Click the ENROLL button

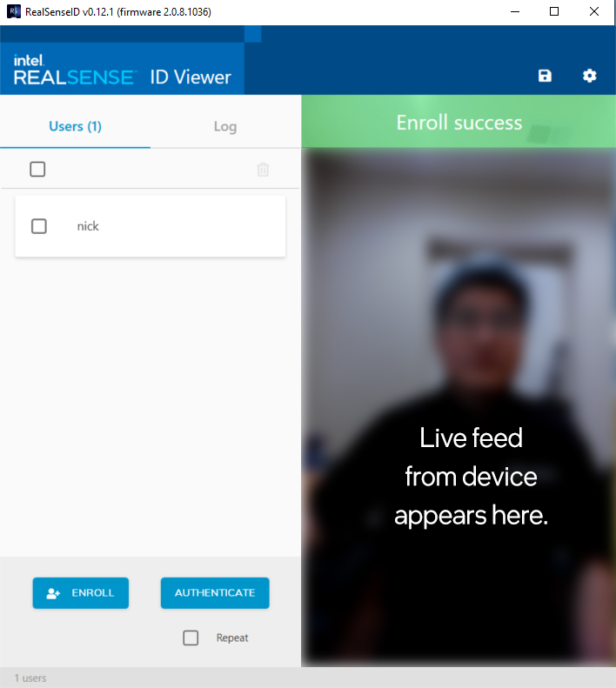81,593
